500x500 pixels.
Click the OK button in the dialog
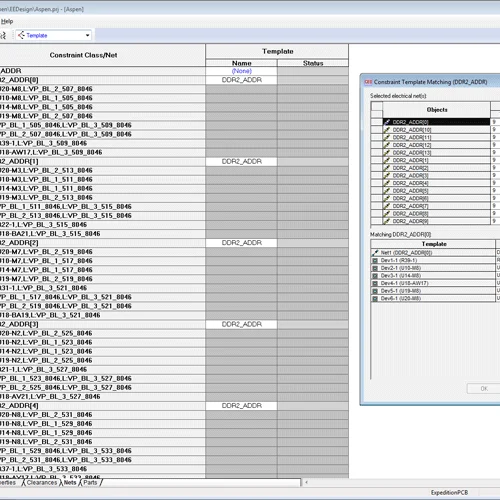(x=484, y=389)
